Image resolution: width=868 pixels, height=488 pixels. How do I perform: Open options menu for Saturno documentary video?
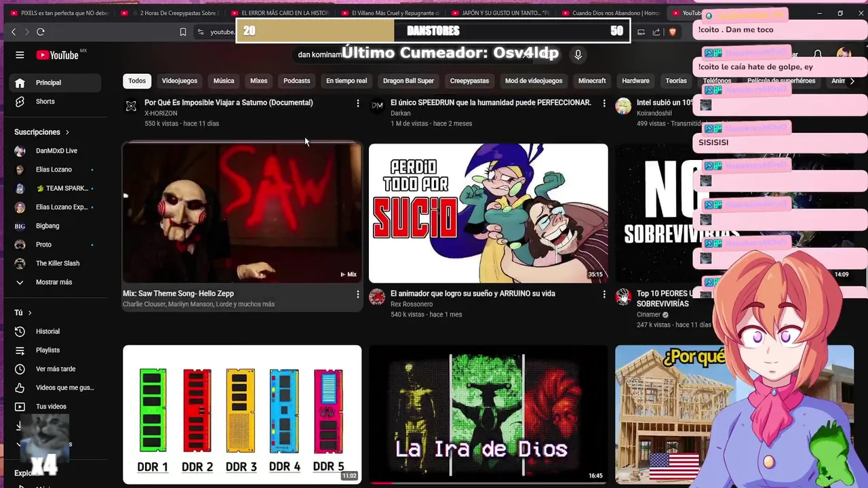[x=358, y=103]
